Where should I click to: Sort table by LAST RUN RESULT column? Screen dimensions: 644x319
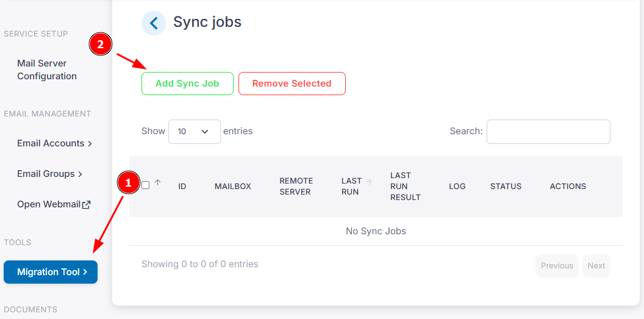(406, 187)
